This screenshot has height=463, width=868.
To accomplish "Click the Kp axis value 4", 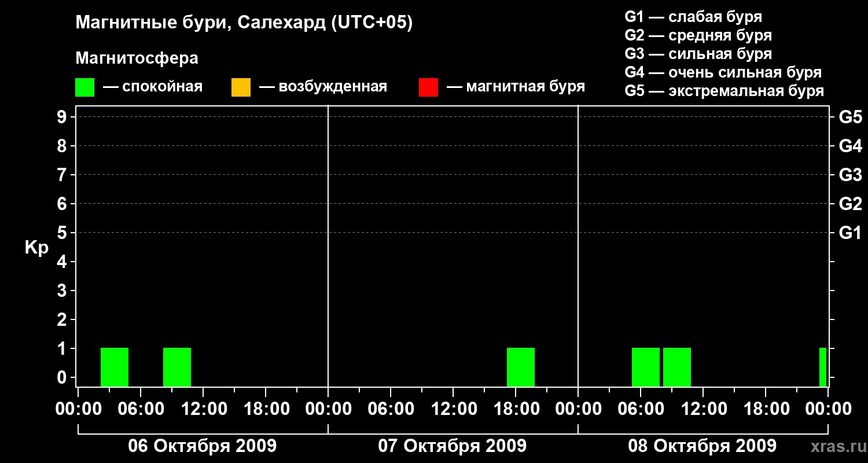I will point(63,262).
